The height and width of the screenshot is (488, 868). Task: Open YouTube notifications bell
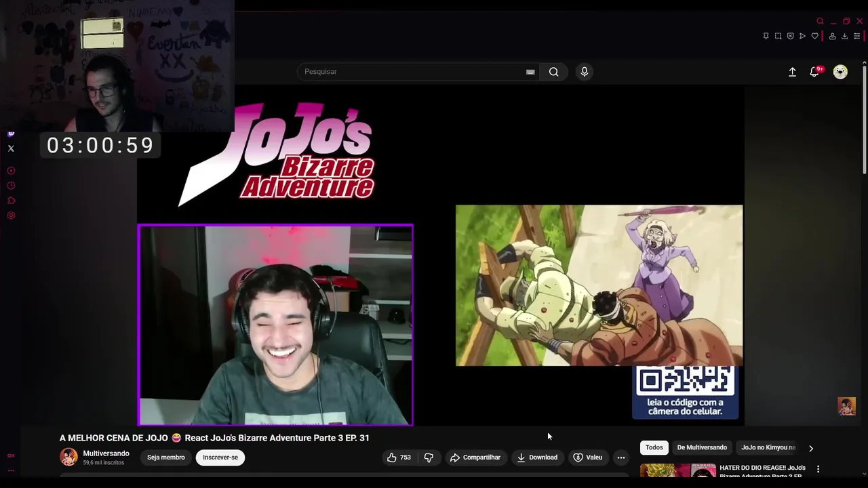coord(815,72)
